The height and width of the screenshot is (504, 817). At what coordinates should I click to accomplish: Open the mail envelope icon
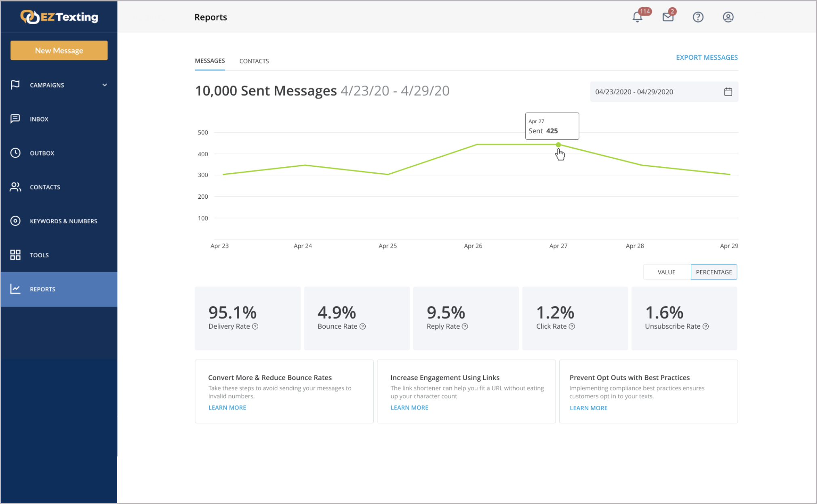click(668, 17)
